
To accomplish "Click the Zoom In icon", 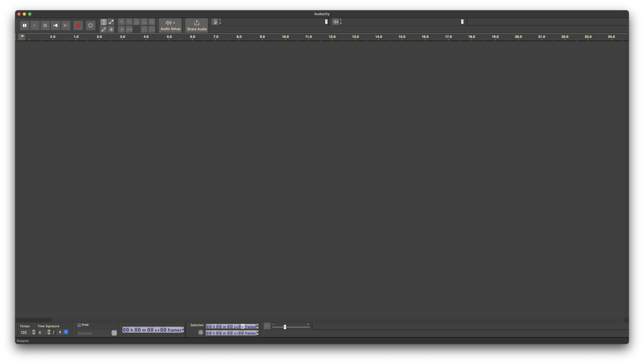I will (x=122, y=22).
